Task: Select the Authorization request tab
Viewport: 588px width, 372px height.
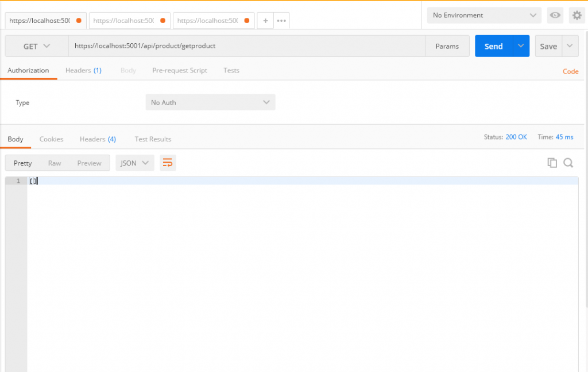Action: point(28,71)
